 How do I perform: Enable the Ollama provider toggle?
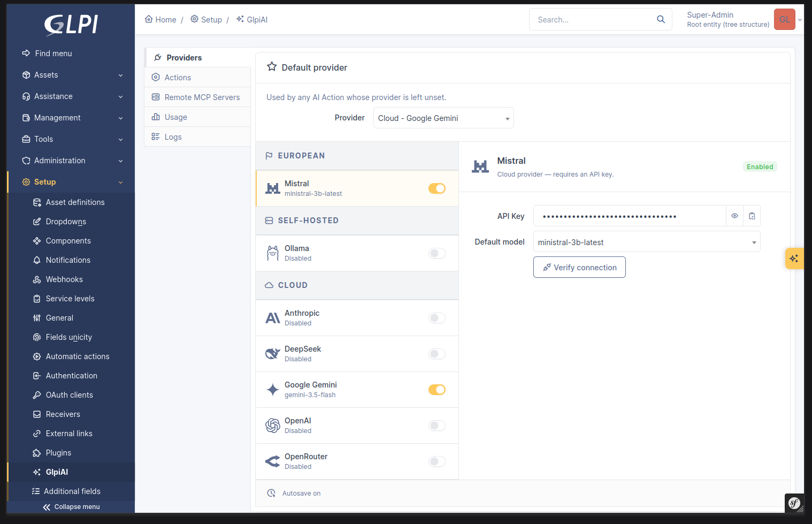pos(437,253)
